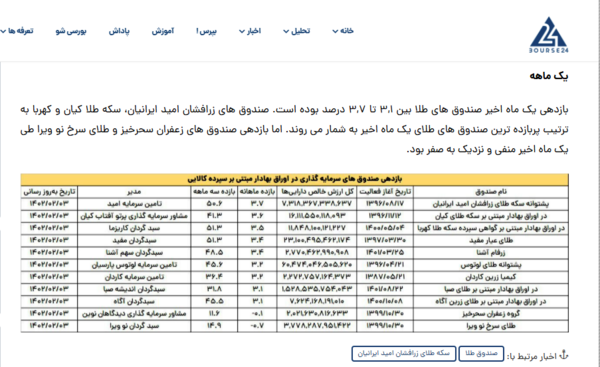Click the تاریخ آغاز فعالیت column header
This screenshot has width=600, height=367.
click(x=385, y=191)
